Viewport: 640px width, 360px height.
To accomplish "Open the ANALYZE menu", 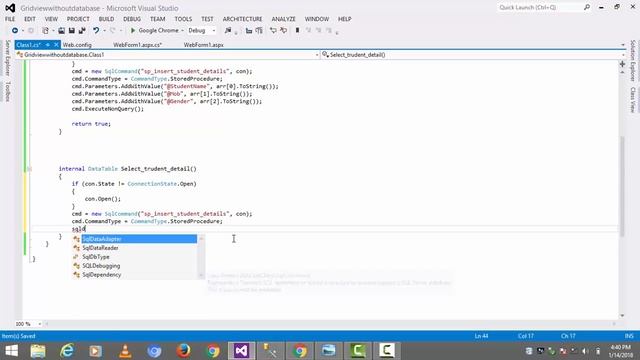I will [x=284, y=19].
